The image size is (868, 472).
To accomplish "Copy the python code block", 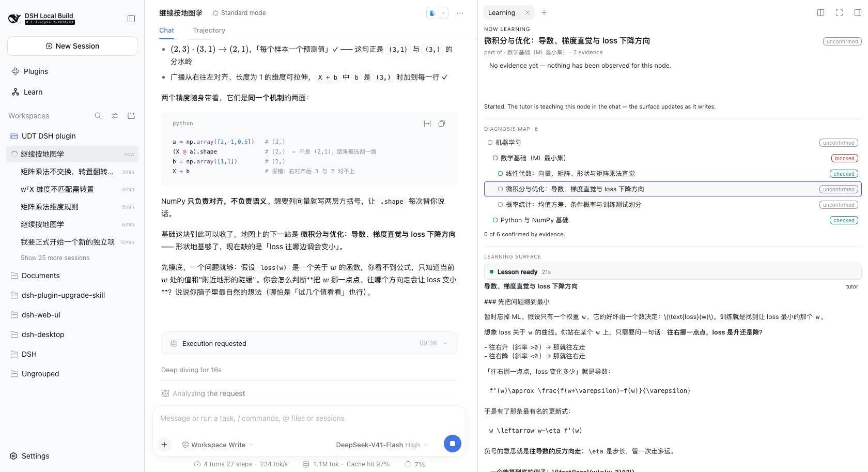I will click(441, 124).
